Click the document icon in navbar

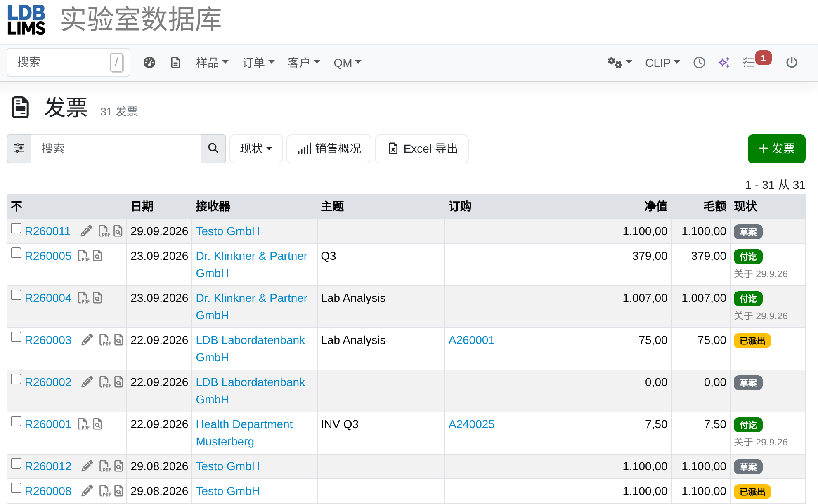(x=175, y=63)
